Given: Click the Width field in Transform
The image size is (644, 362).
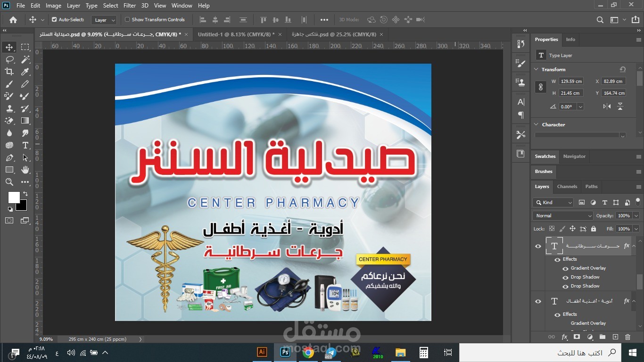Looking at the screenshot, I should pos(571,81).
